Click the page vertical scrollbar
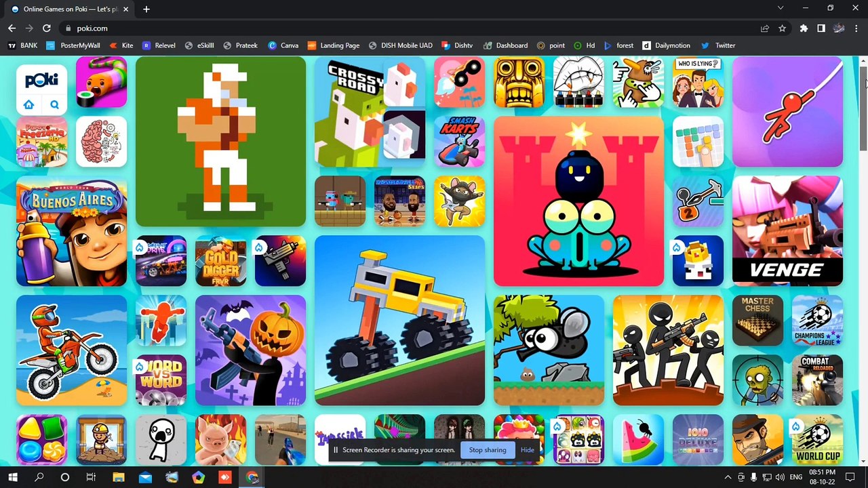 (863, 108)
